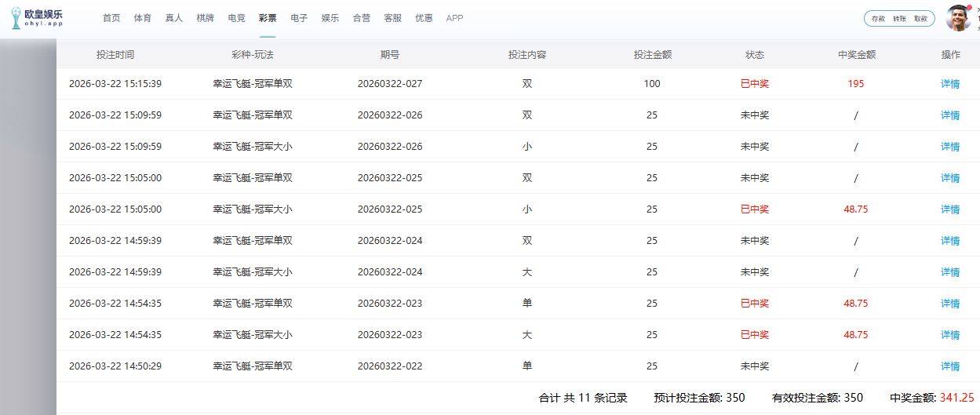980x415 pixels.
Task: Open the 棋牌 navigation item
Action: point(205,18)
